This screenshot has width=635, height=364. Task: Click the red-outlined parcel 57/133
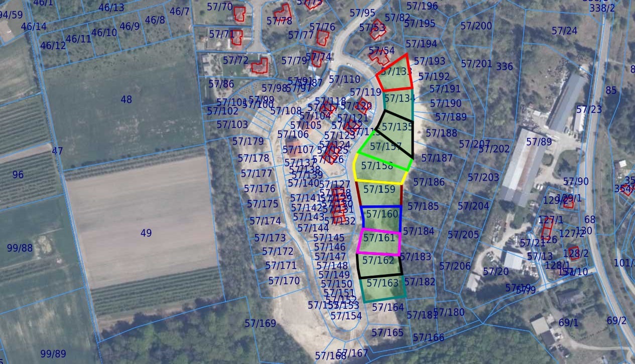click(x=395, y=75)
